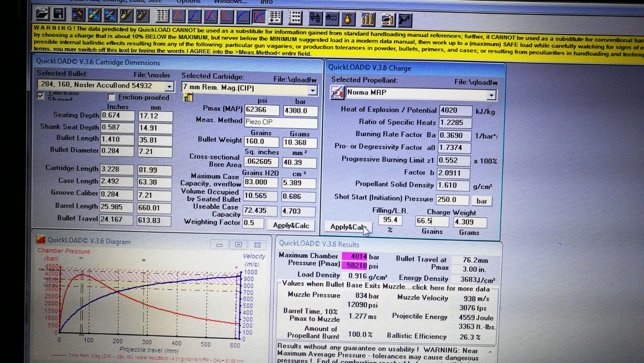
Task: Click the numbered list 1-2-3 toolbar icon
Action: pyautogui.click(x=295, y=18)
